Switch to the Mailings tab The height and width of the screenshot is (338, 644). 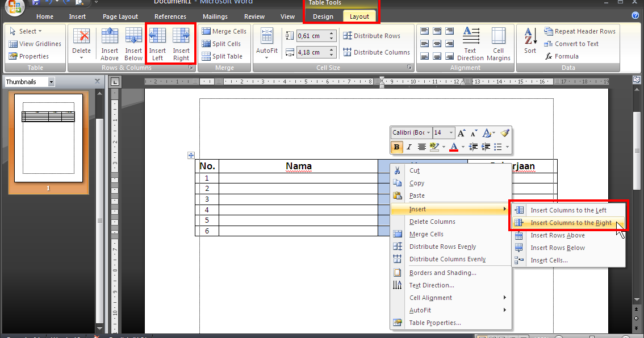pos(215,16)
